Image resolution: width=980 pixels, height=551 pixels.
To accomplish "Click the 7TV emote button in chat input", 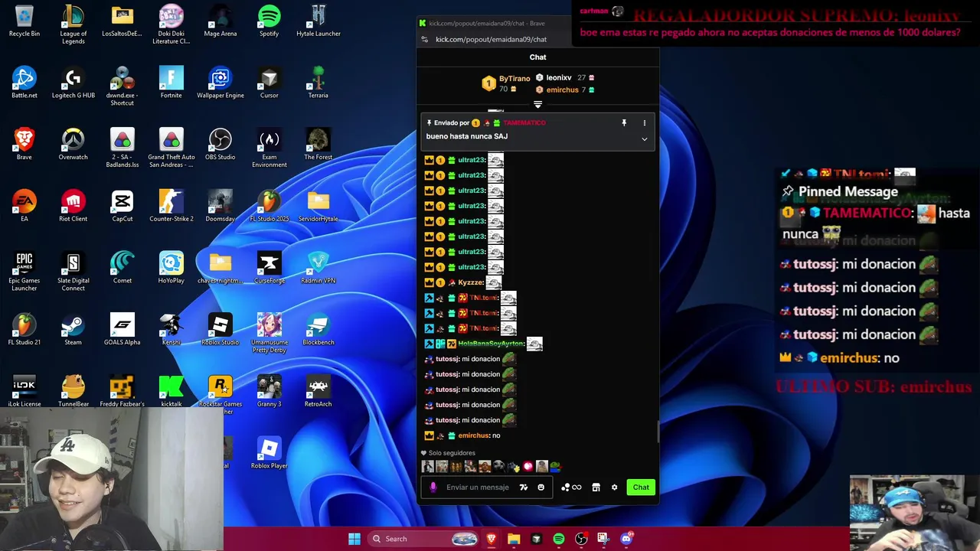I will click(524, 487).
